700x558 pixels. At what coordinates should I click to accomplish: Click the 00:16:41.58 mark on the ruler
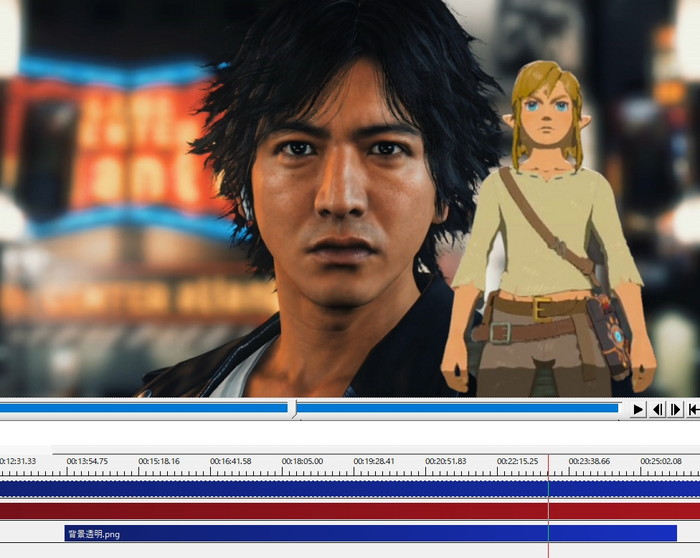[230, 461]
